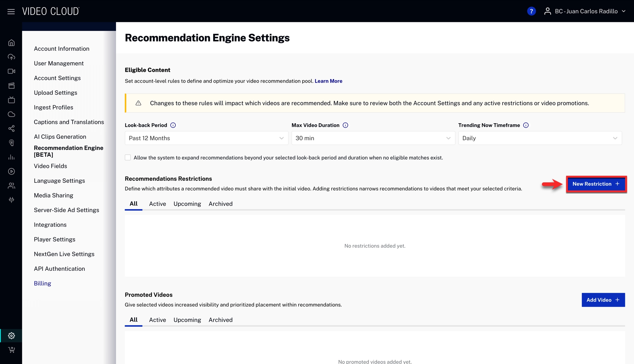This screenshot has width=634, height=364.
Task: Open the Admin settings gear icon
Action: [11, 335]
